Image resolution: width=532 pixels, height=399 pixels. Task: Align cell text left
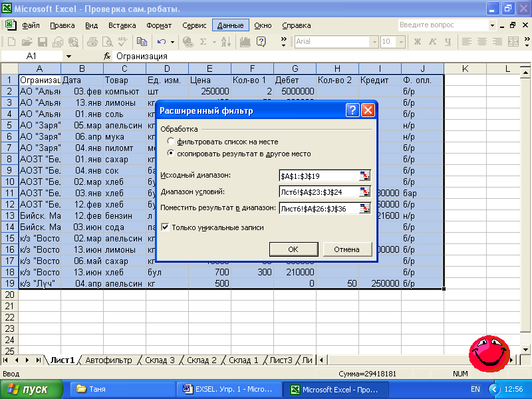tap(467, 41)
